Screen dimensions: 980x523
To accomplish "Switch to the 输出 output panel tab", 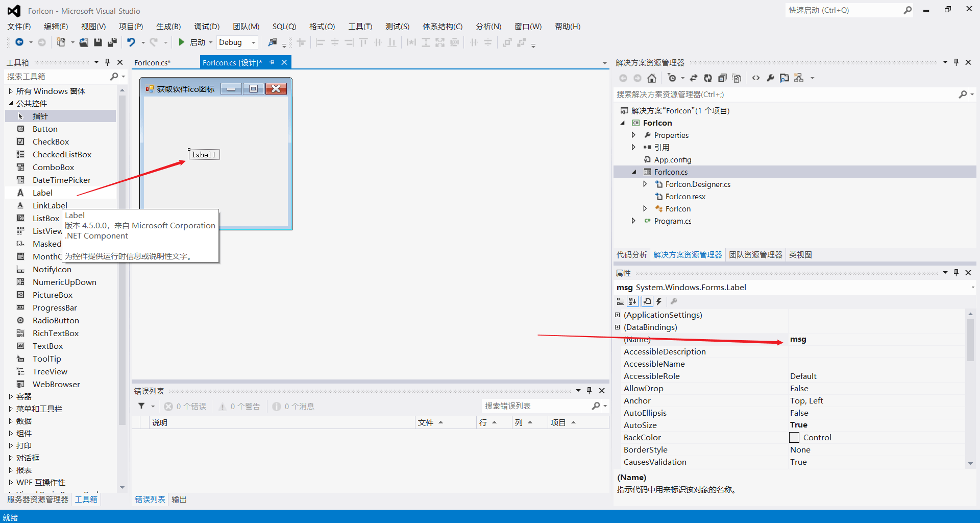I will click(x=179, y=500).
